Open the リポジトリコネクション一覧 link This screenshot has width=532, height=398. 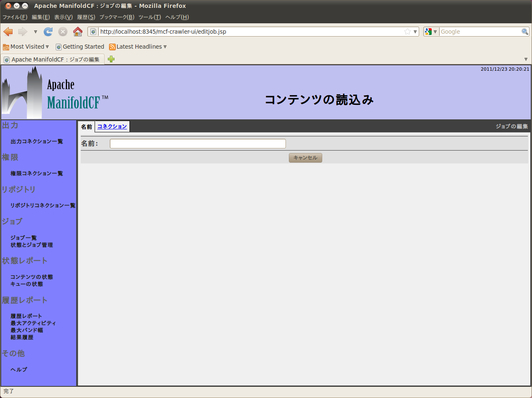42,205
